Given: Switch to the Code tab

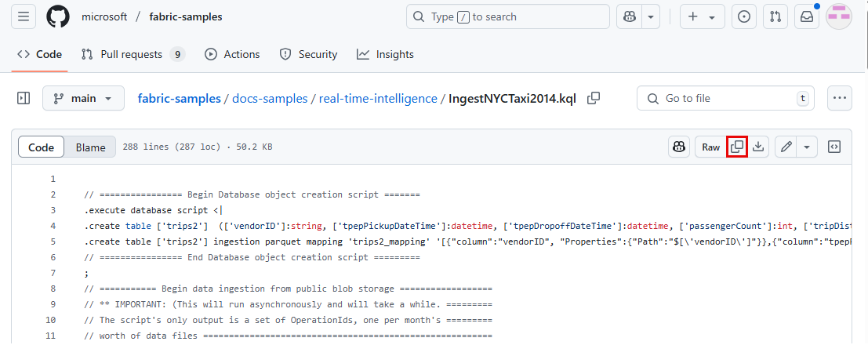Looking at the screenshot, I should pos(39,54).
